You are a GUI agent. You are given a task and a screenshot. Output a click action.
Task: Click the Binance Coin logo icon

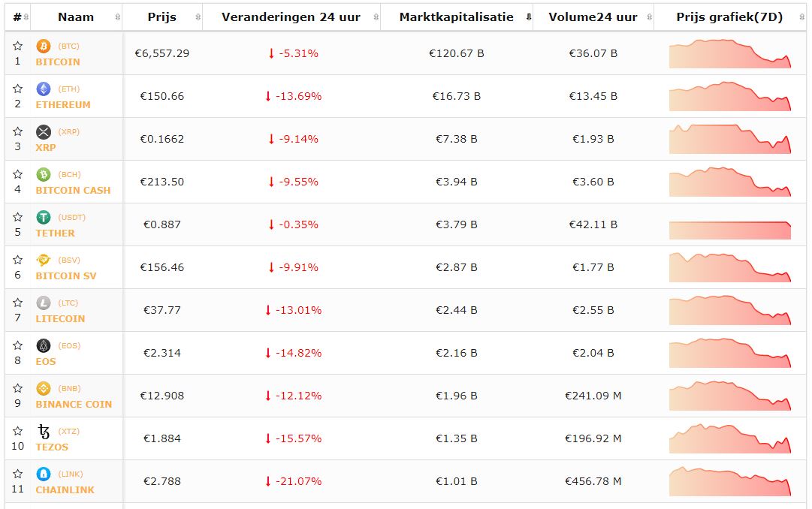point(44,389)
